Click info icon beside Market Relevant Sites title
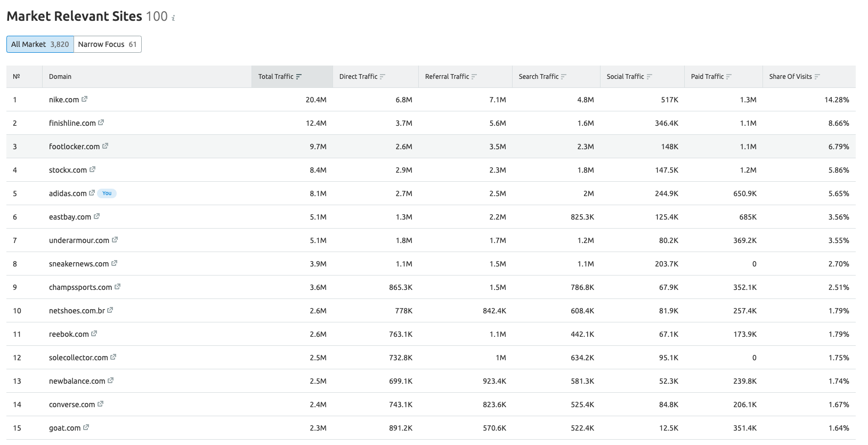868x445 pixels. pos(173,18)
